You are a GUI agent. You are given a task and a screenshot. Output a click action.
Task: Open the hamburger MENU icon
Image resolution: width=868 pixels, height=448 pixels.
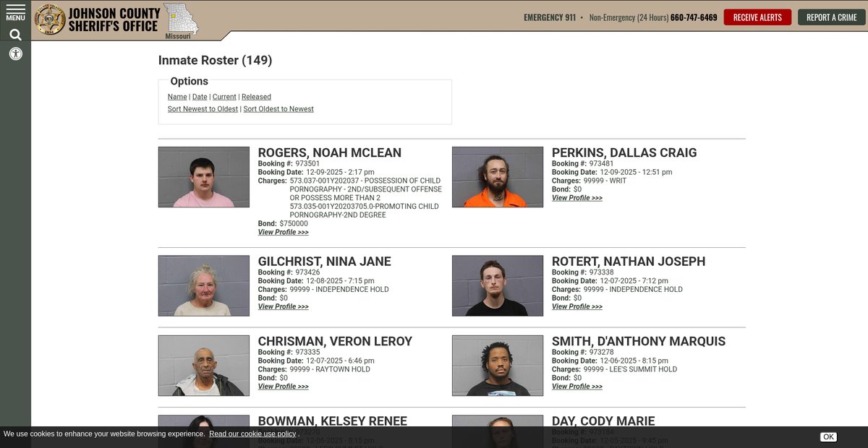click(15, 12)
